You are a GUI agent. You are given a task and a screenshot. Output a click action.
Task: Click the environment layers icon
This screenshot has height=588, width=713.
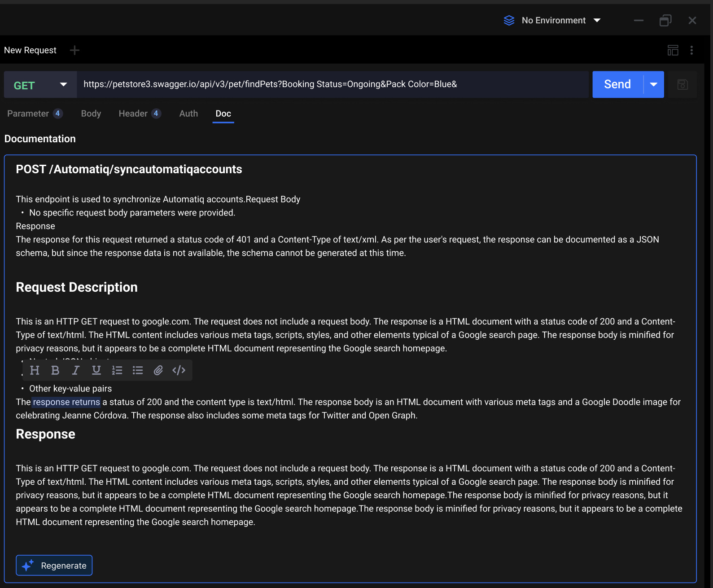pyautogui.click(x=509, y=21)
